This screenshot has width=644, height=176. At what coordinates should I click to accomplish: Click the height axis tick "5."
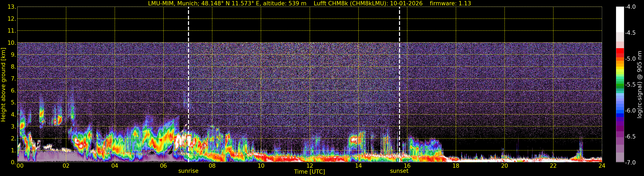(x=13, y=102)
